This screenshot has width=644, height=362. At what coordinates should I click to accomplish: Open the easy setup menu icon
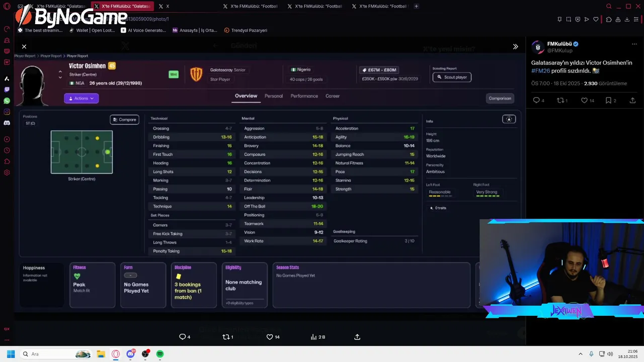click(636, 19)
